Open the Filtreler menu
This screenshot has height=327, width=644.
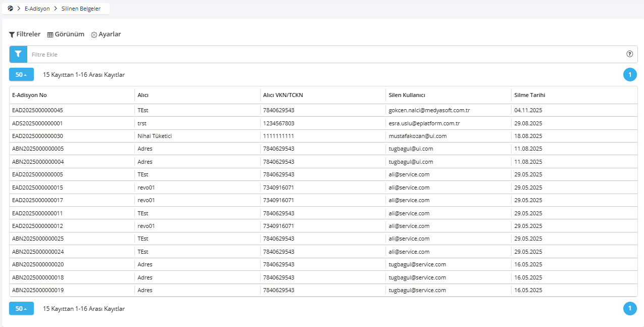coord(25,34)
